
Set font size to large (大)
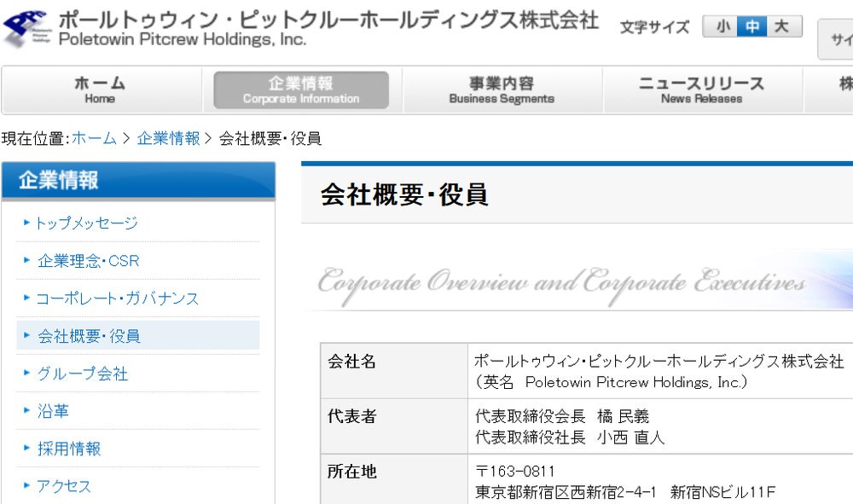click(782, 26)
